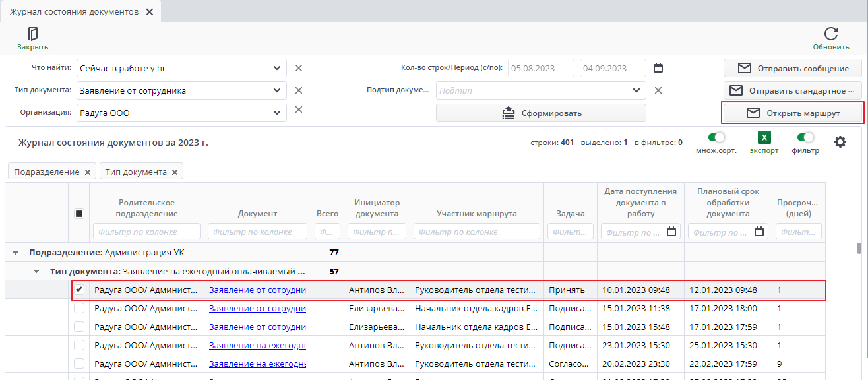
Task: Click the select-all checkbox in header
Action: point(79,214)
